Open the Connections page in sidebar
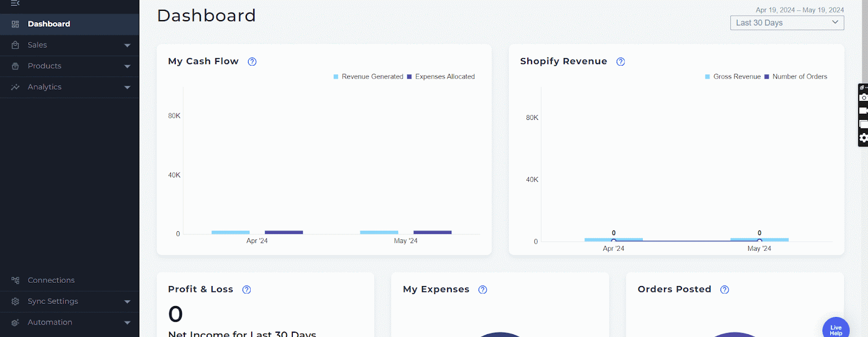The image size is (868, 337). click(x=51, y=281)
